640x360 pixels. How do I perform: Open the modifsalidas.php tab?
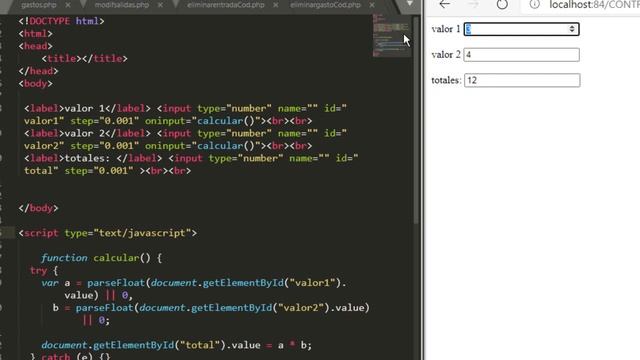[x=122, y=5]
